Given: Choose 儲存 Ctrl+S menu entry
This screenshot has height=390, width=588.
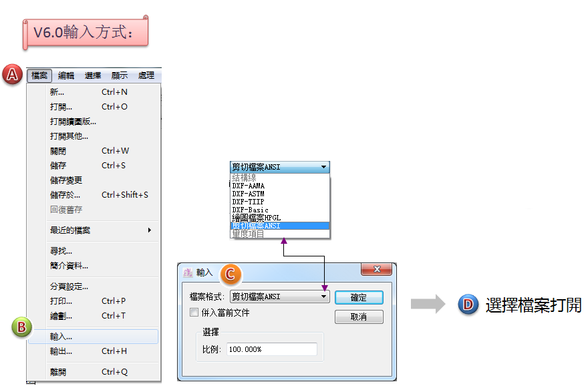Looking at the screenshot, I should (x=94, y=166).
